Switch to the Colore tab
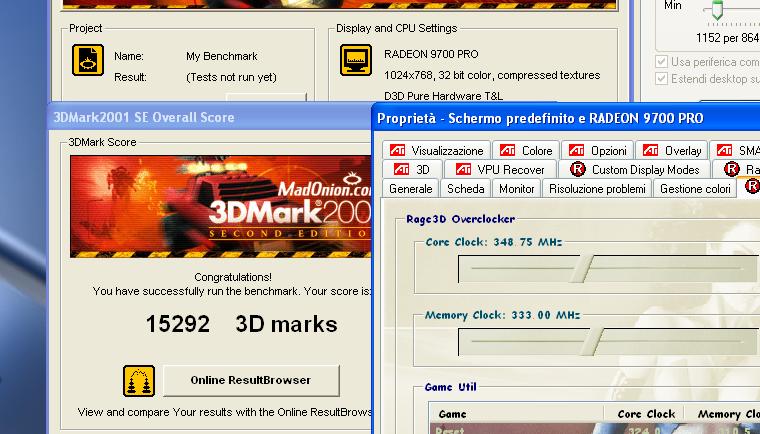The image size is (760, 434). click(526, 150)
